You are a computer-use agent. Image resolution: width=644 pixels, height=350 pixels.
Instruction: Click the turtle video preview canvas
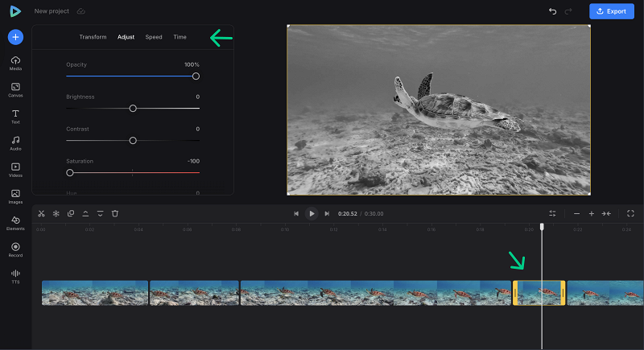(x=439, y=110)
